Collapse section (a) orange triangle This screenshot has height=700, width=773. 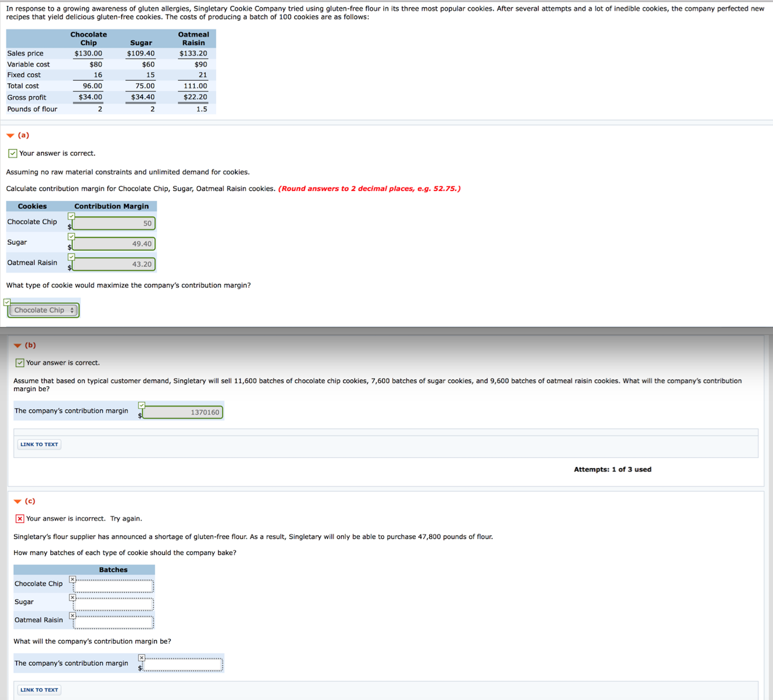coord(10,135)
